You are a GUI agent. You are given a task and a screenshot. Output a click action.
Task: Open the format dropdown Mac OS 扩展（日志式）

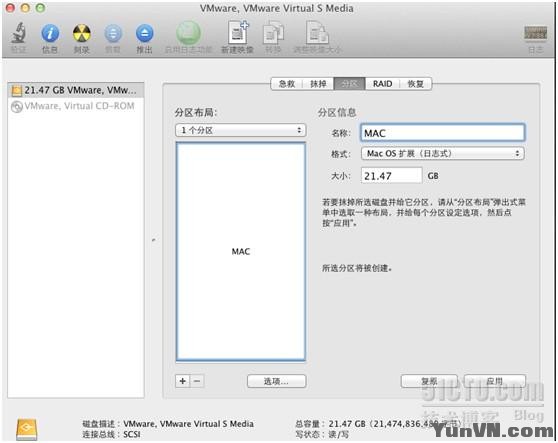tap(443, 153)
